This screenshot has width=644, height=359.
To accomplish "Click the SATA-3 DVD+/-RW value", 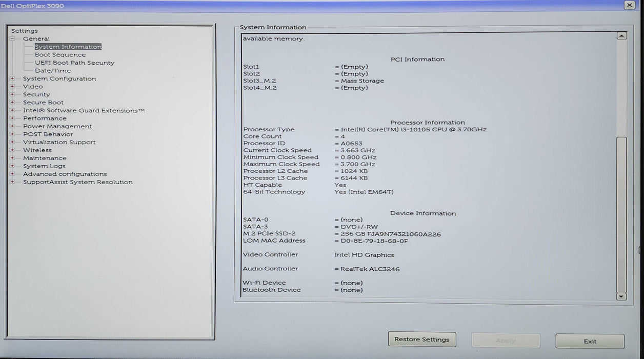I will [x=359, y=227].
